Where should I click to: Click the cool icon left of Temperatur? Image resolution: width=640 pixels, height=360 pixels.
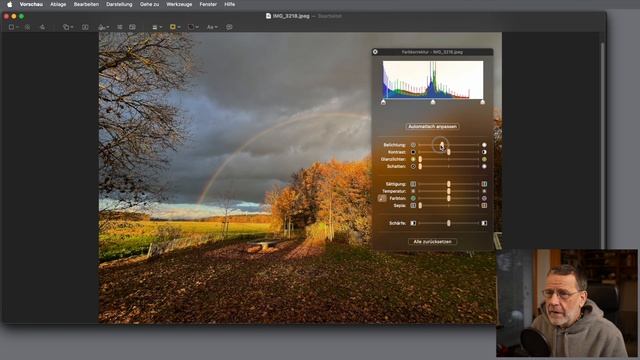point(413,191)
